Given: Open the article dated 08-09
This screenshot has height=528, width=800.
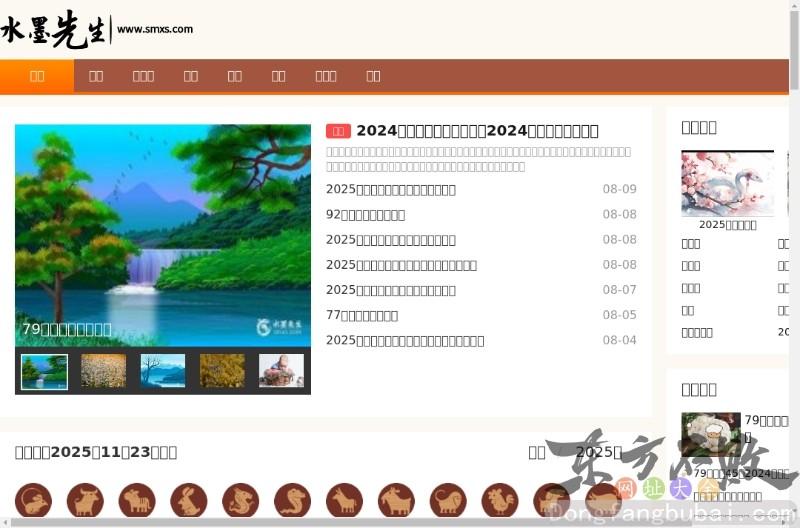Looking at the screenshot, I should pos(391,189).
